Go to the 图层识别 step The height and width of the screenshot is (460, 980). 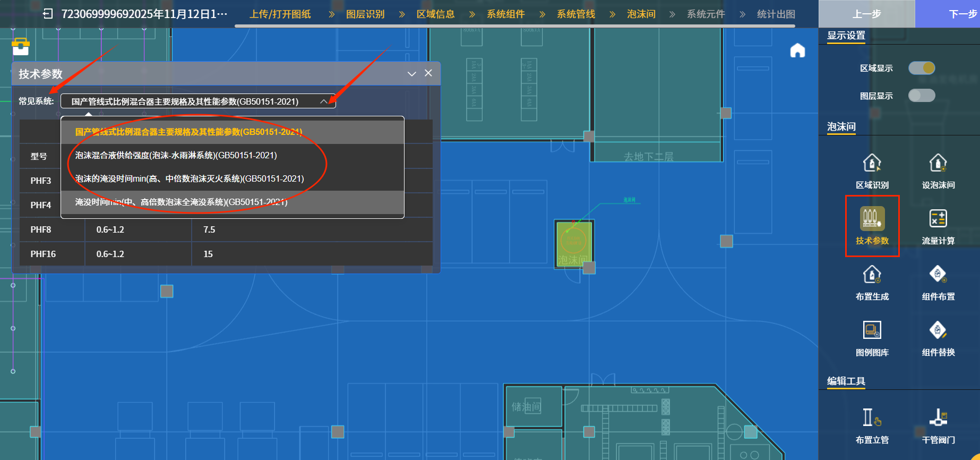tap(365, 14)
